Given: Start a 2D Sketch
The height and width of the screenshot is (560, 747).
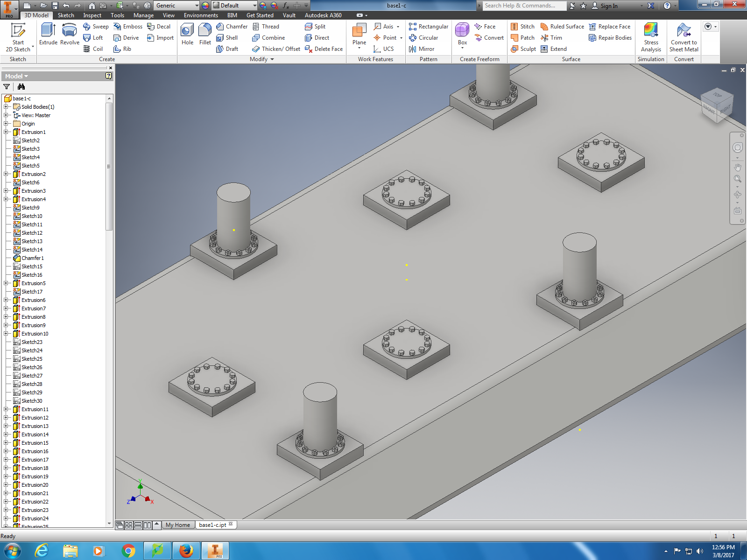Looking at the screenshot, I should coord(18,37).
